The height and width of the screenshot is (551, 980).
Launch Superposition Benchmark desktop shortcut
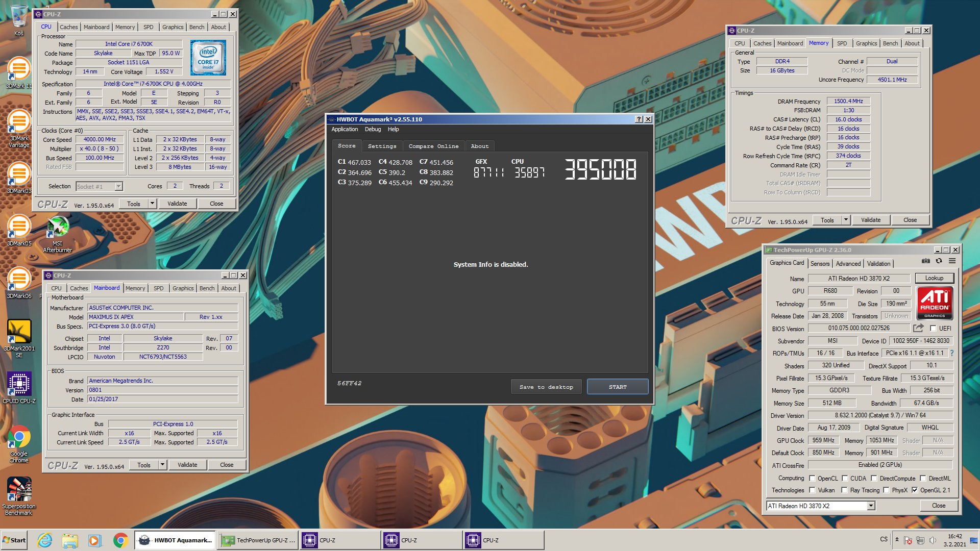(19, 496)
